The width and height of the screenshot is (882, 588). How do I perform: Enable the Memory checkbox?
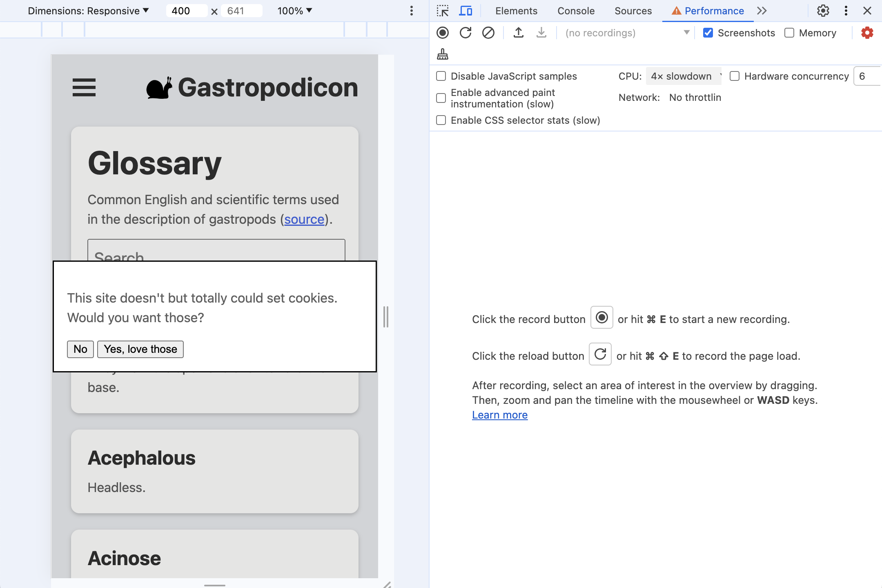[789, 32]
